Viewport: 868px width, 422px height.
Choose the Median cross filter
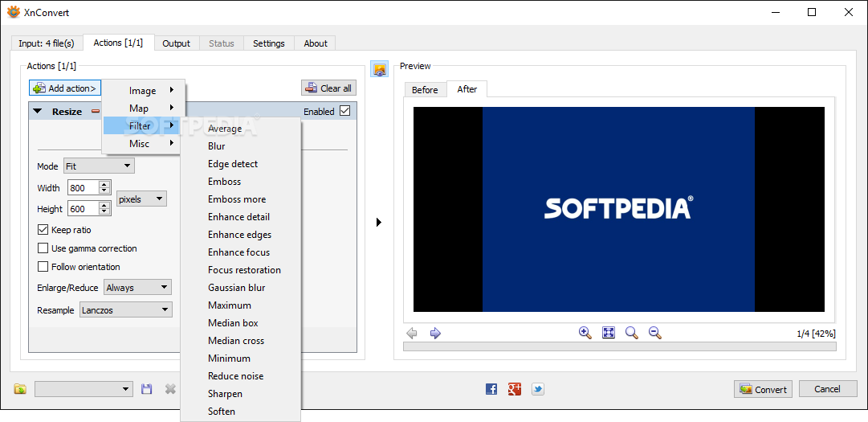[241, 341]
